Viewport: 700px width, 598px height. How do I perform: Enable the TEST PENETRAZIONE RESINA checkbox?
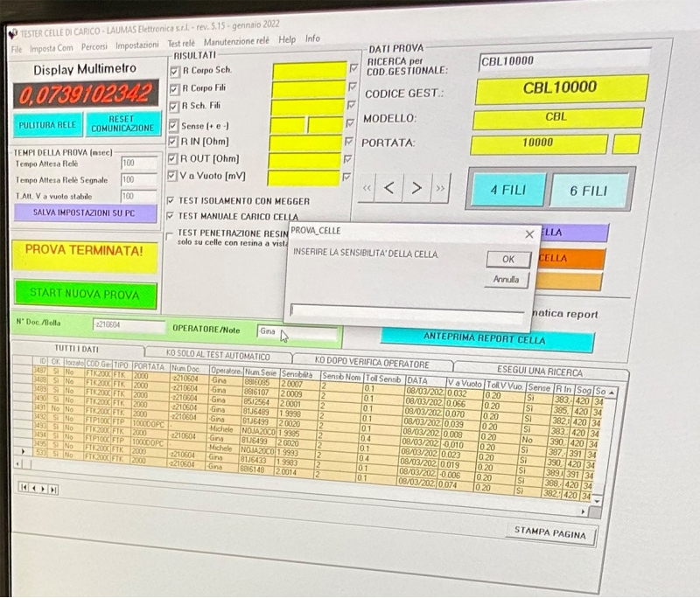(170, 234)
